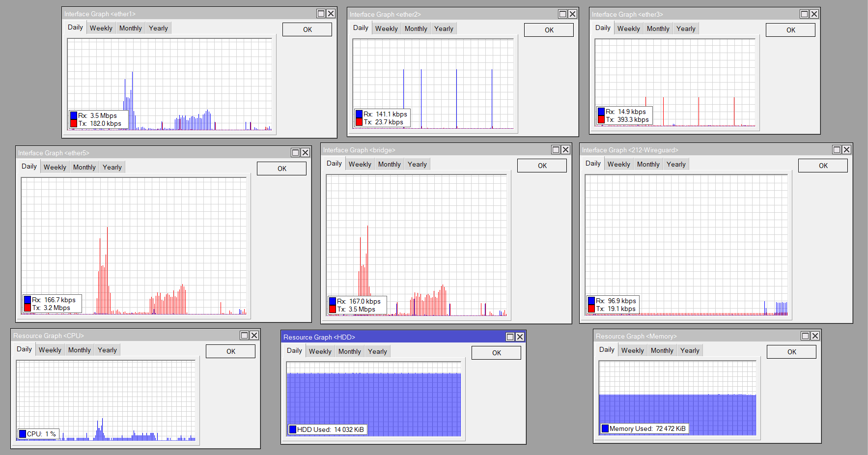Image resolution: width=868 pixels, height=455 pixels.
Task: Show Monthly graph in ether3 window
Action: pos(658,28)
